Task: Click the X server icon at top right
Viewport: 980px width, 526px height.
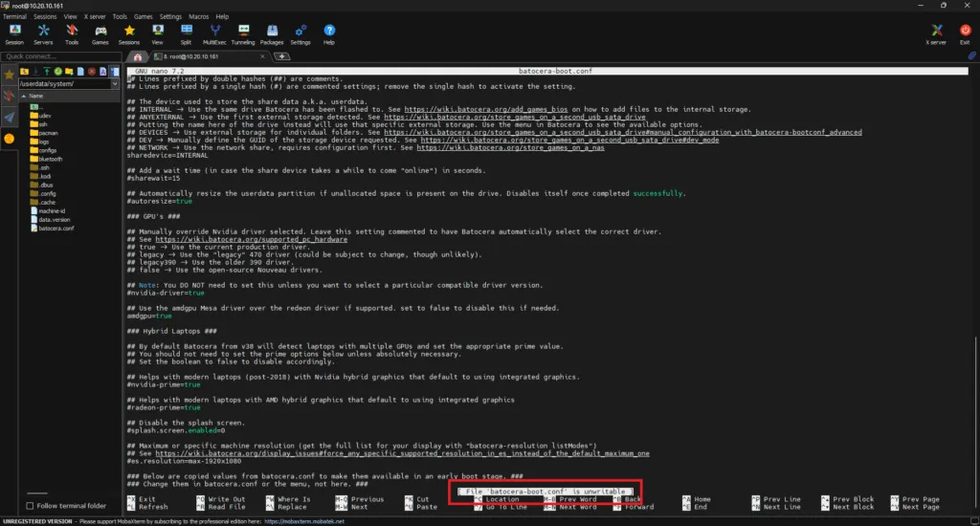Action: tap(936, 34)
